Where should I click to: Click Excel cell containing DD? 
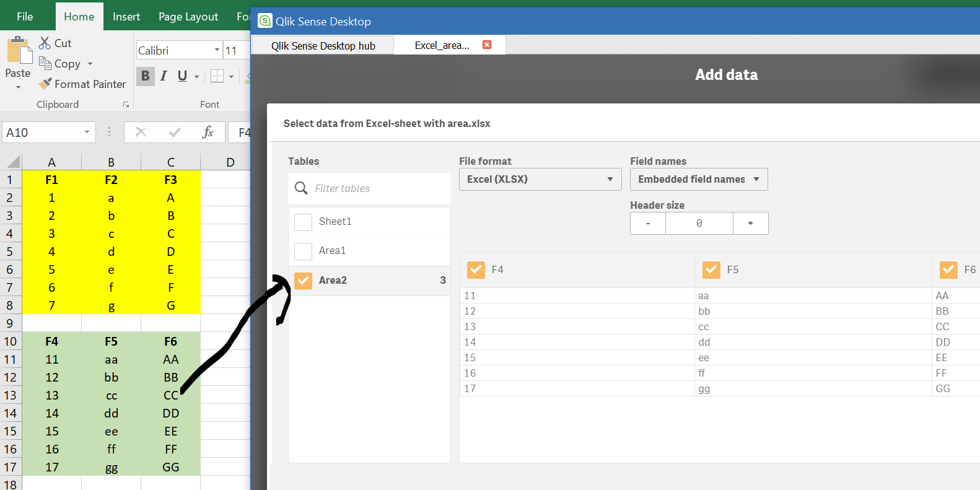[171, 413]
